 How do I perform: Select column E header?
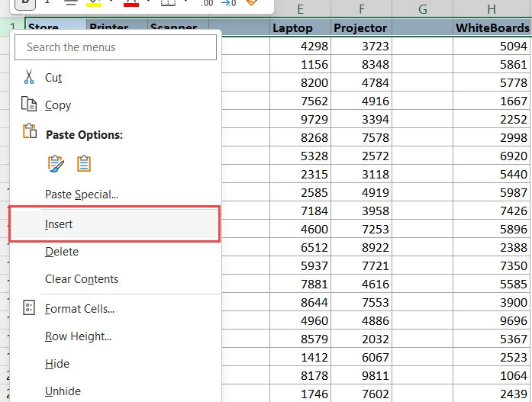[x=300, y=9]
